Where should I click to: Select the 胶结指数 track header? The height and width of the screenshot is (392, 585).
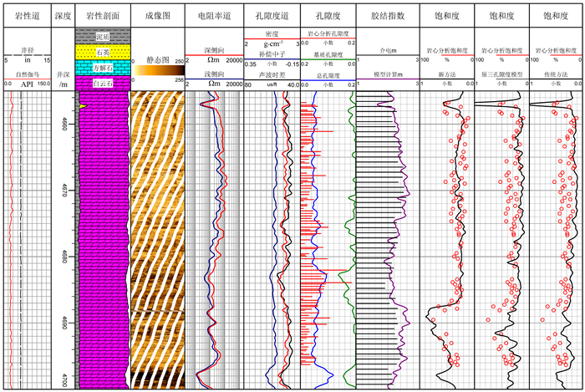tap(384, 16)
